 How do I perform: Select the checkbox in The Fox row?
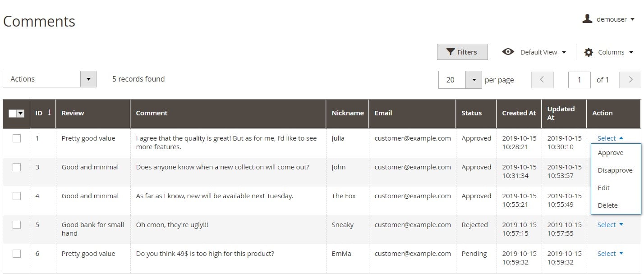(17, 196)
